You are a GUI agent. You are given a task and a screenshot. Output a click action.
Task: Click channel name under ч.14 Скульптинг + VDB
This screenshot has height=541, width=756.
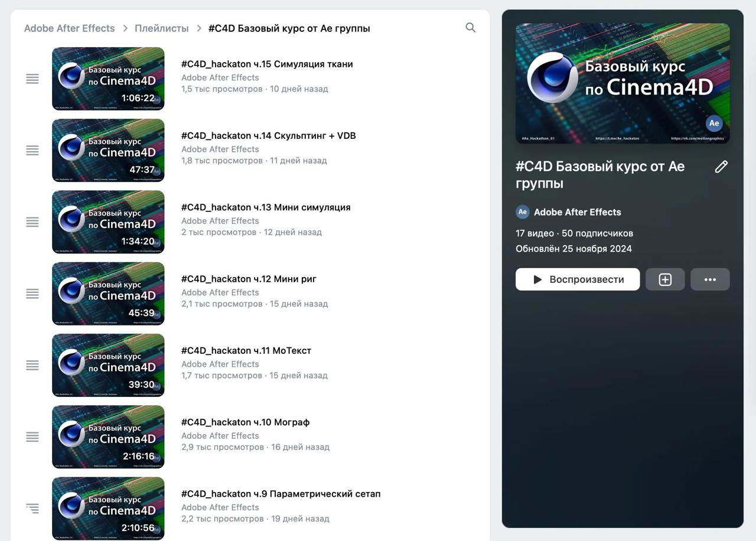pyautogui.click(x=220, y=149)
